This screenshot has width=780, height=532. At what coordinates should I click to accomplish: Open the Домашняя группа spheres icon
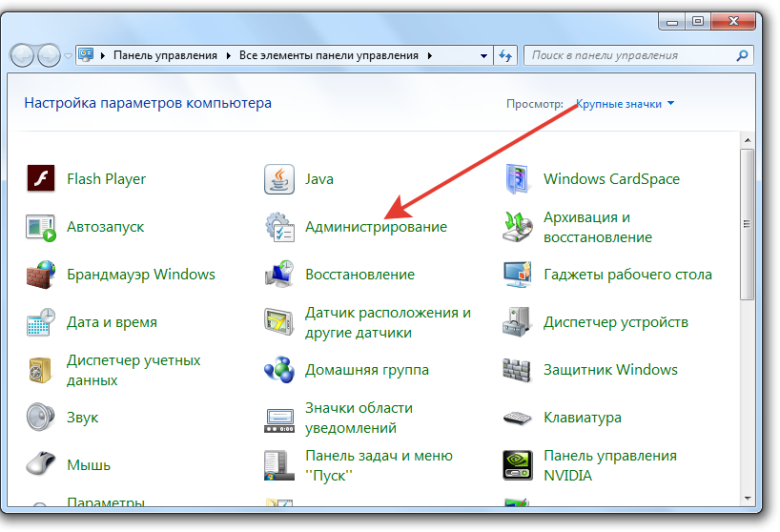[279, 370]
